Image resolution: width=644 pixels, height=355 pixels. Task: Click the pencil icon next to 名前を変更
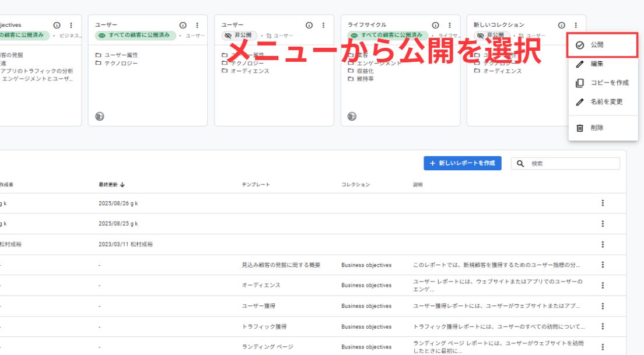579,102
